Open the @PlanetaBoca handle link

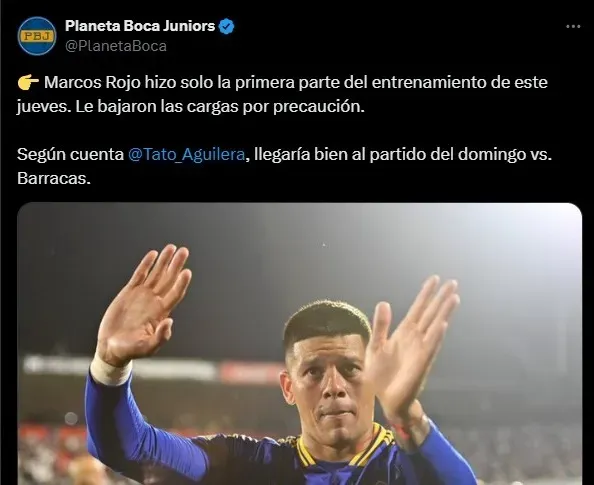pos(116,46)
